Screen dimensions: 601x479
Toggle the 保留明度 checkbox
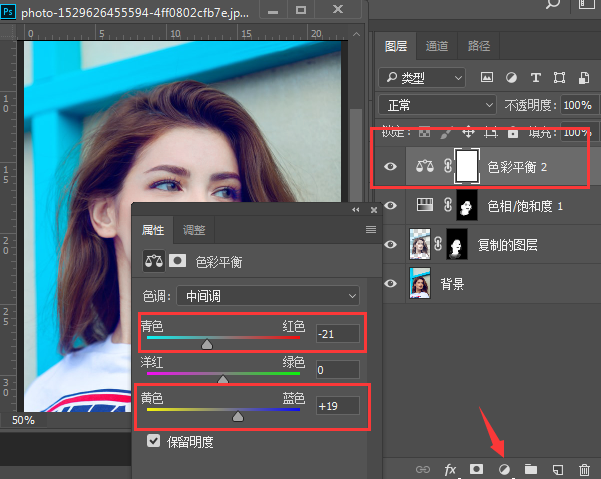point(153,441)
